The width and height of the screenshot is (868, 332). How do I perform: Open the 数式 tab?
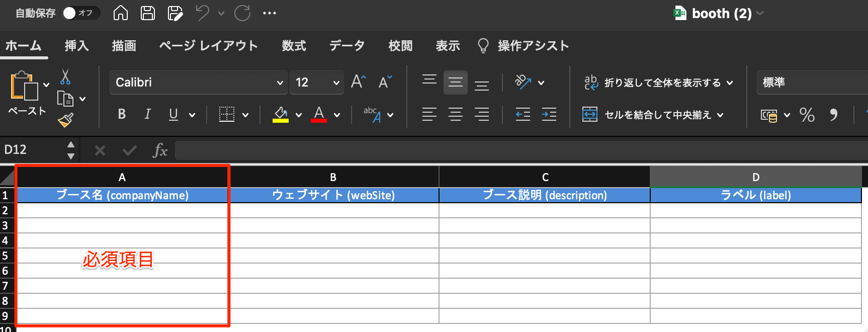coord(294,46)
